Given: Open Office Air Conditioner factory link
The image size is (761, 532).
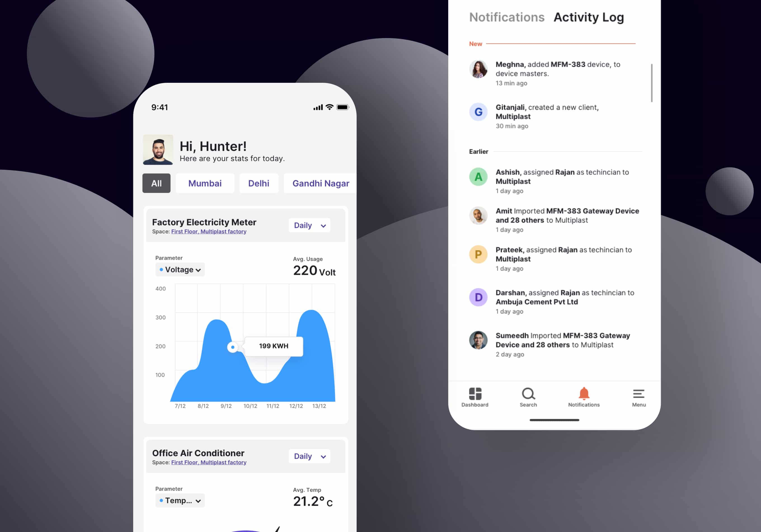Looking at the screenshot, I should (209, 462).
